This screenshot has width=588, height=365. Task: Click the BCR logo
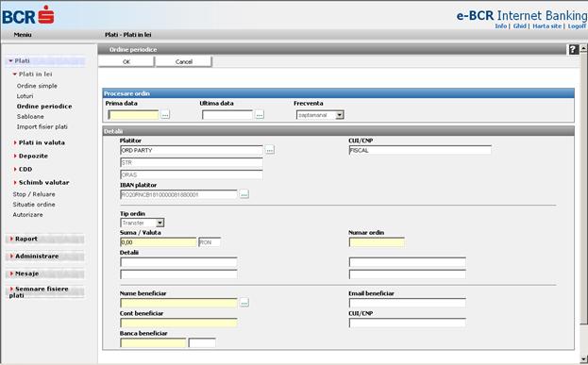click(x=28, y=15)
